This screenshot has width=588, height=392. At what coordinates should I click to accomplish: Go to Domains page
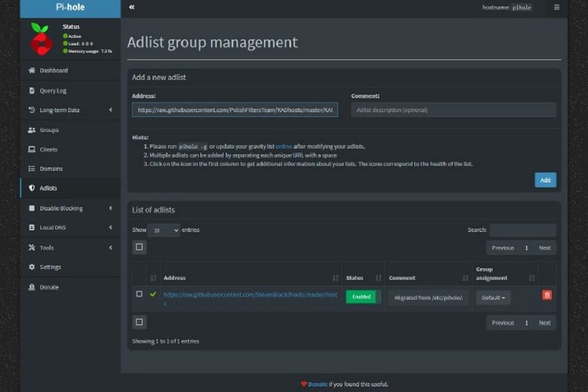tap(71, 168)
